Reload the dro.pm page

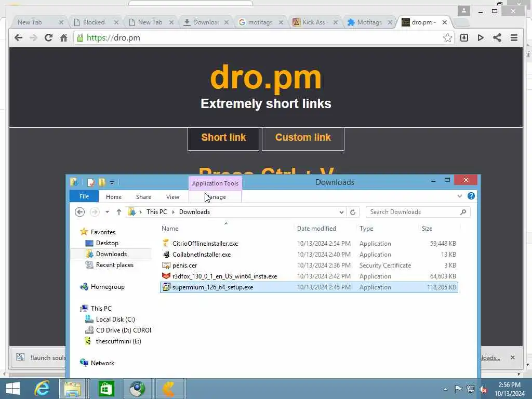[48, 37]
